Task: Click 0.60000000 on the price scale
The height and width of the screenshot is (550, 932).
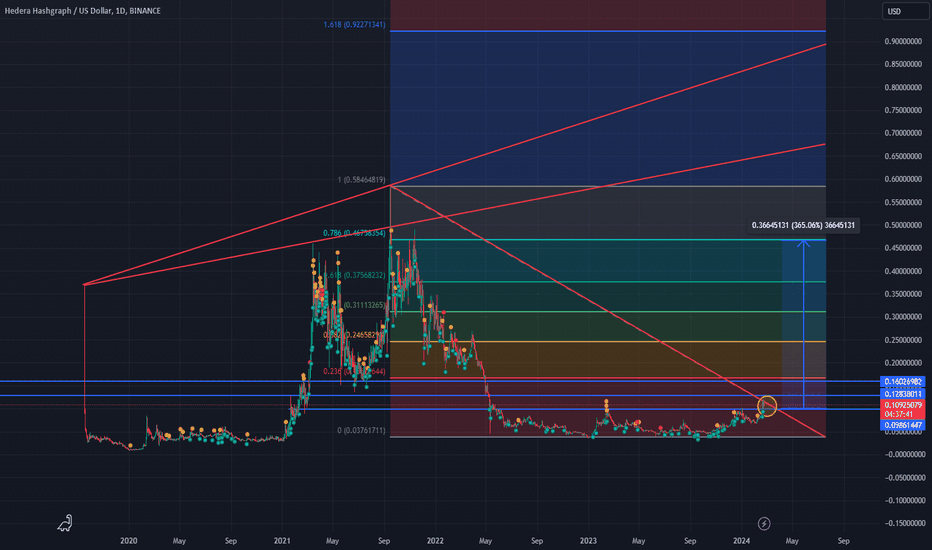Action: [x=903, y=179]
